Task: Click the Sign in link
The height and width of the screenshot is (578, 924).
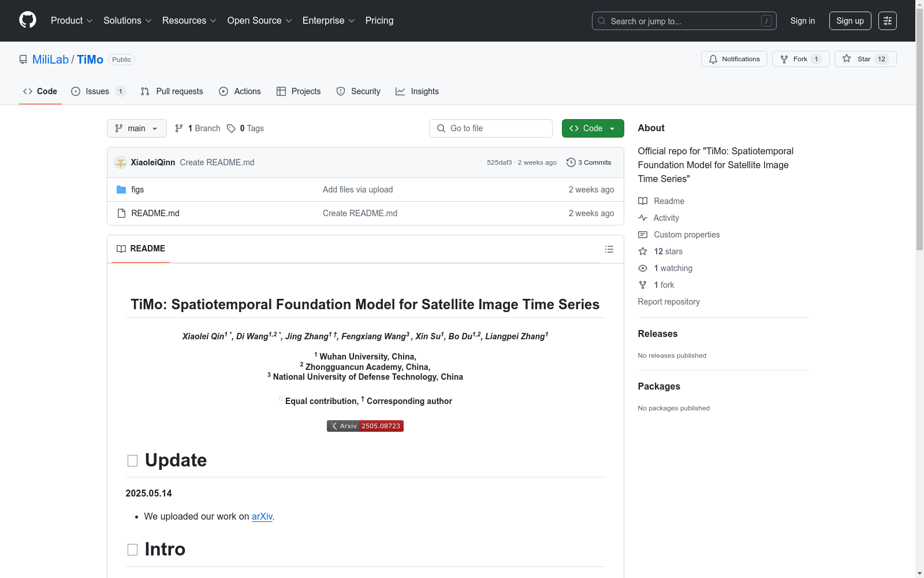Action: point(803,21)
